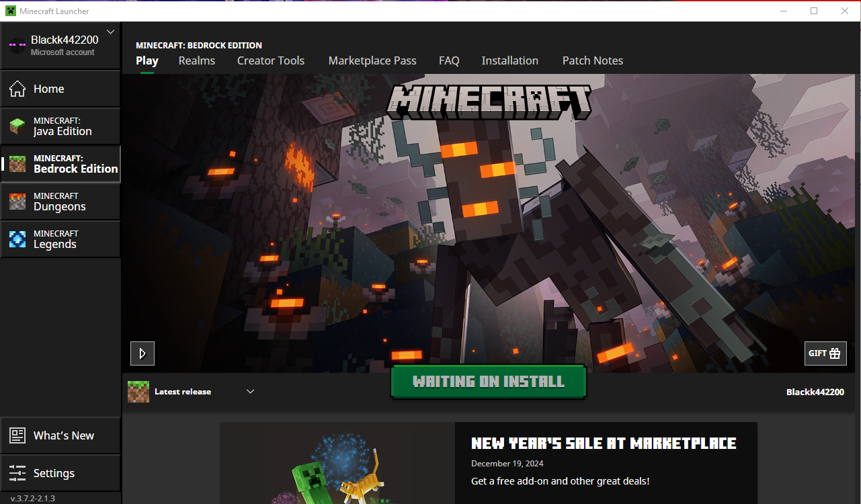Click the Blackk442200 username beside install button
Viewport: 861px width, 504px height.
(815, 392)
